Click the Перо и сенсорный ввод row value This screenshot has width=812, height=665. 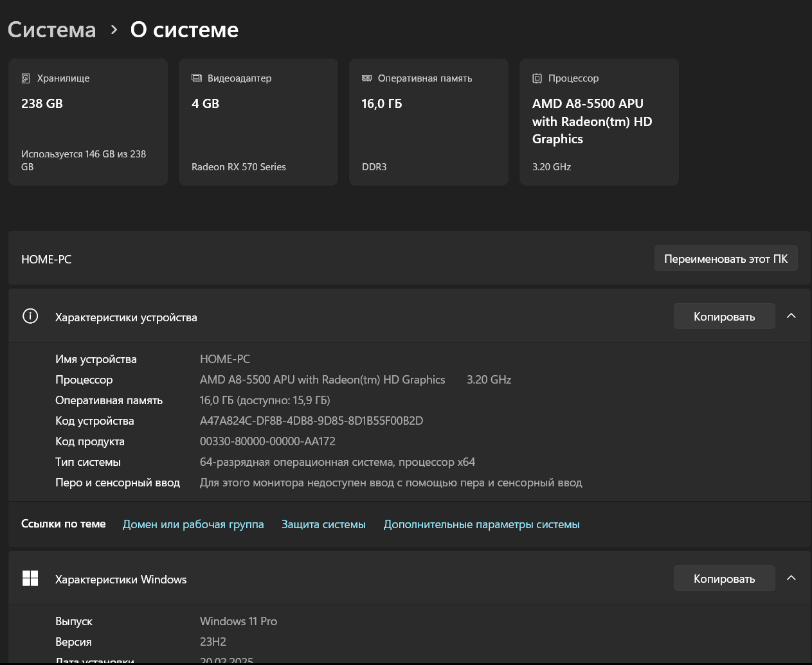click(x=391, y=483)
